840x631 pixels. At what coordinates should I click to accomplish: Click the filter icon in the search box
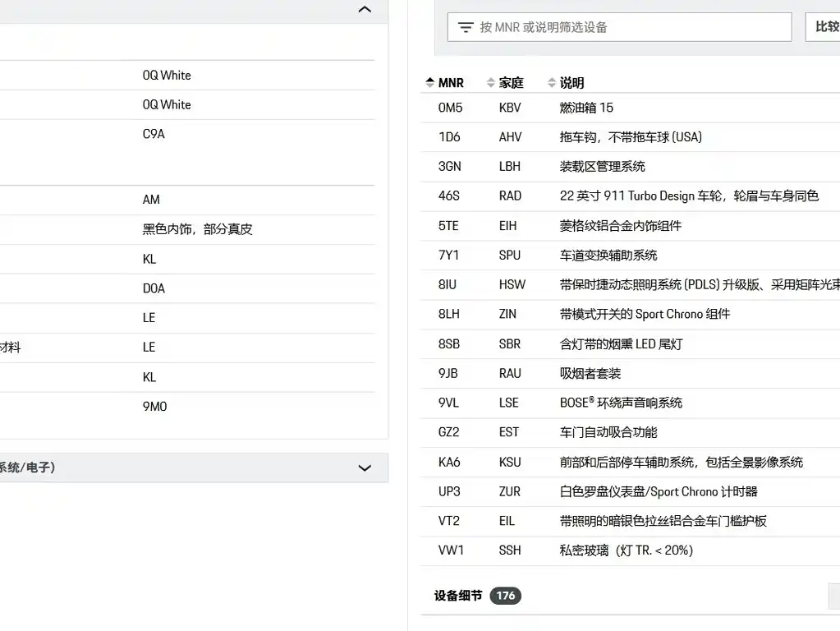click(x=466, y=27)
